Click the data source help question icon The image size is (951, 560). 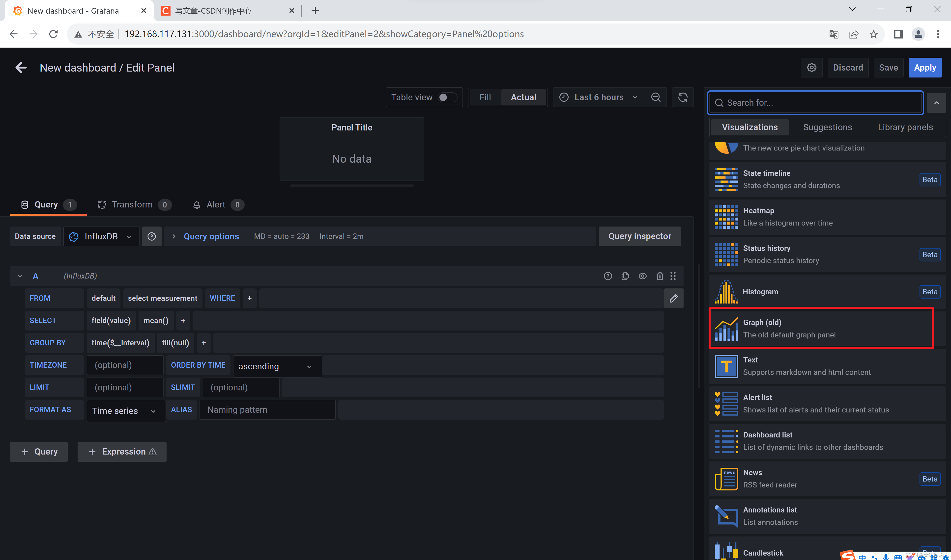click(151, 237)
